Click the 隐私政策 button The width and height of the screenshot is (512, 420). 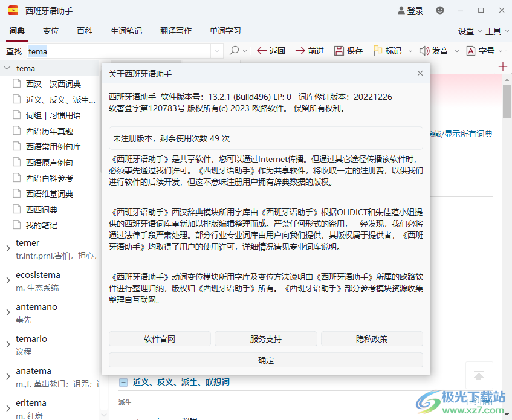click(372, 339)
